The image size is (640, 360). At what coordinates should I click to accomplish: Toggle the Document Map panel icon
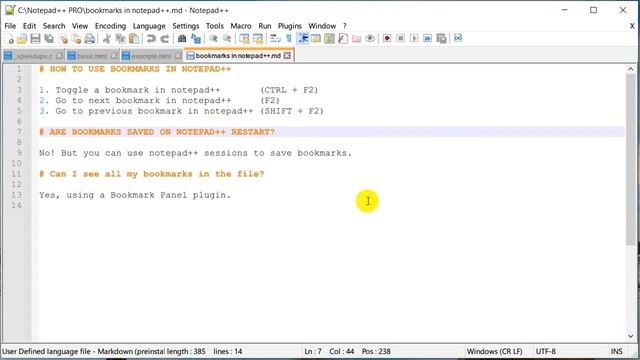(x=329, y=39)
